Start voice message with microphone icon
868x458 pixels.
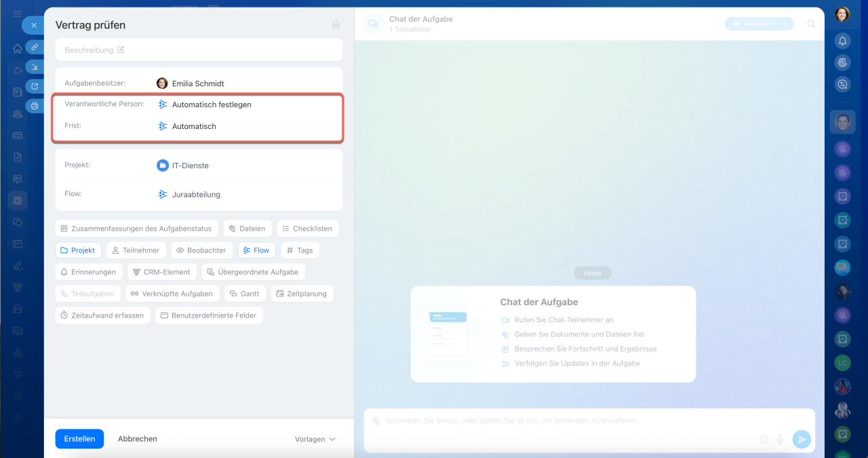point(780,440)
